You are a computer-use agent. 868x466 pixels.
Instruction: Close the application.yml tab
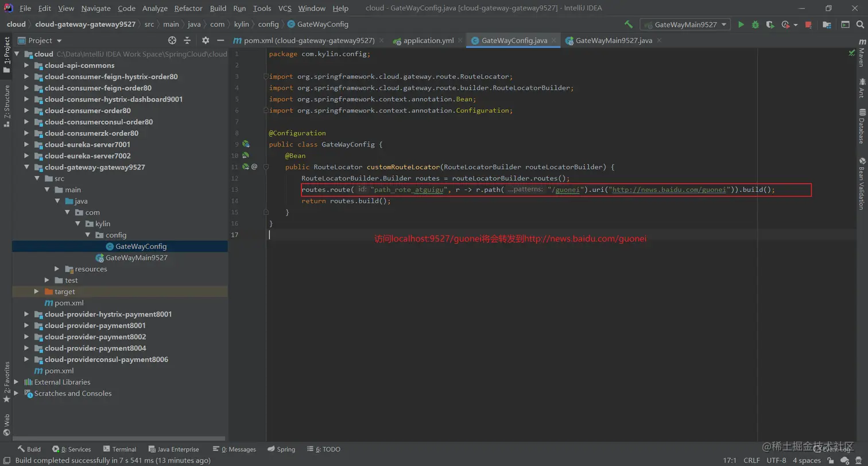coord(461,40)
